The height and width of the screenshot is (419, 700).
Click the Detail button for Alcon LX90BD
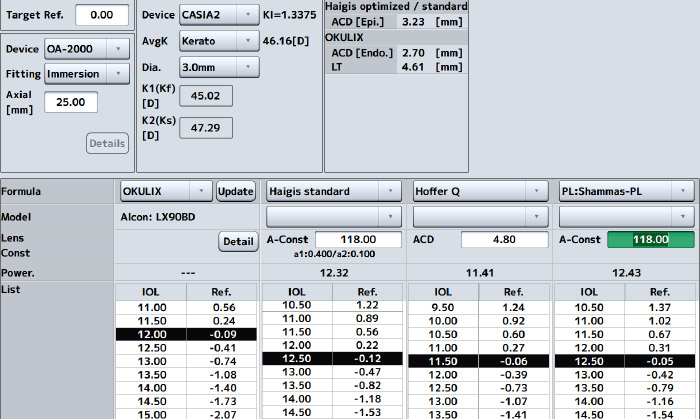238,241
